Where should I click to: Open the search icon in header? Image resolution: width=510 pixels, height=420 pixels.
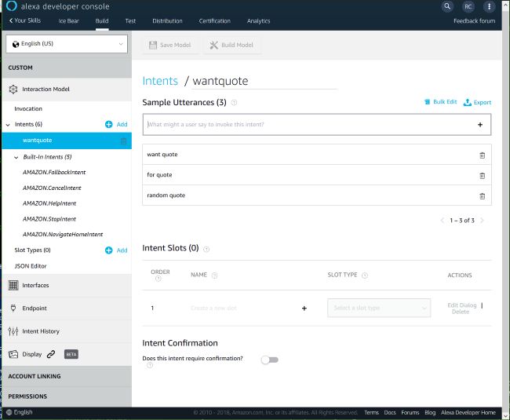pyautogui.click(x=447, y=6)
